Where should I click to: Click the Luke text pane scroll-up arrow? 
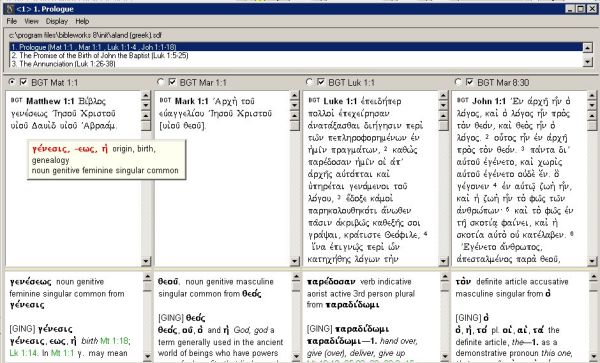443,115
